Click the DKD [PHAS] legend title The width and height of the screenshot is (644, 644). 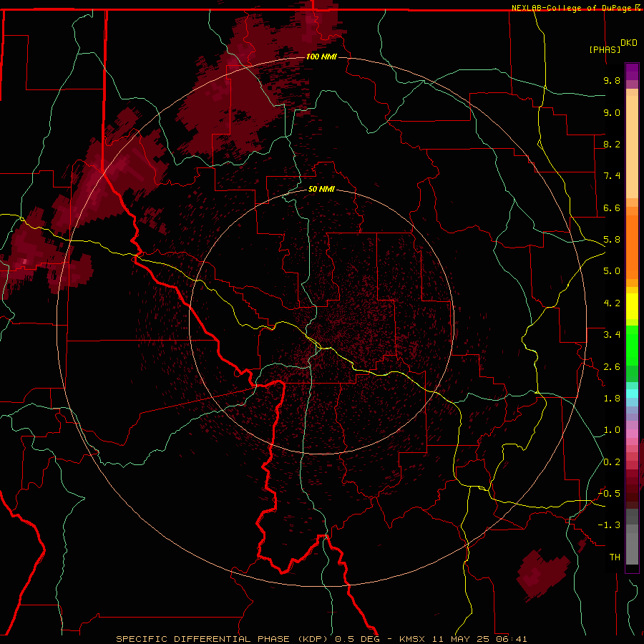coord(613,46)
